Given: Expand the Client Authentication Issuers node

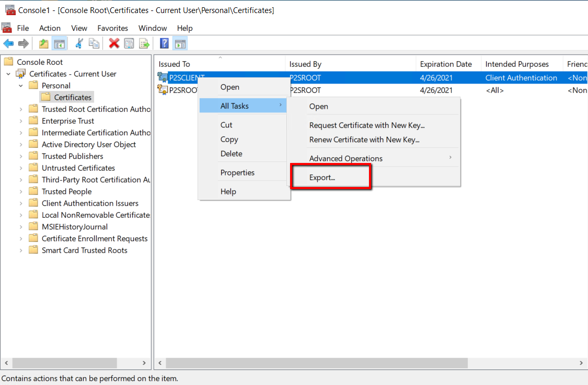Looking at the screenshot, I should click(x=21, y=203).
